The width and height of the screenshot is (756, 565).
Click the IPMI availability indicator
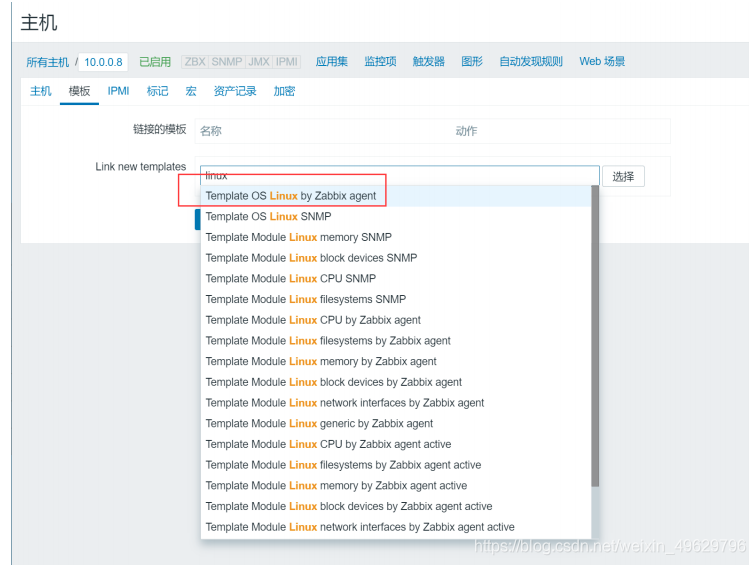[287, 62]
